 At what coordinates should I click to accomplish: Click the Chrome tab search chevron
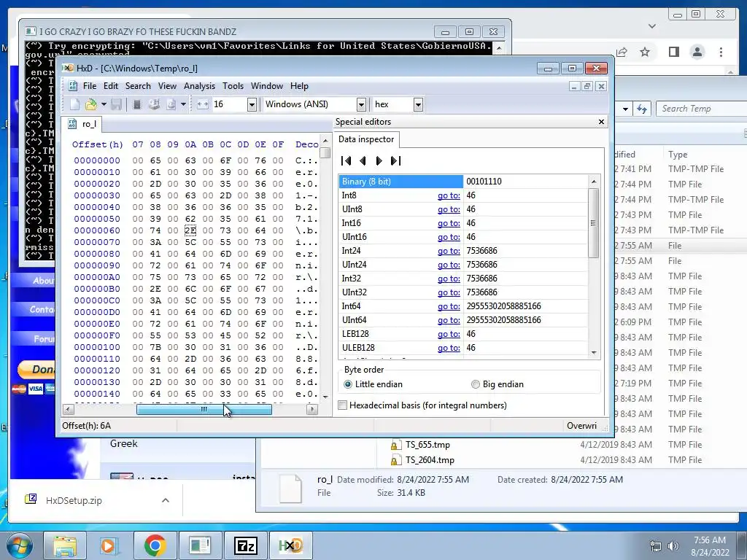(651, 26)
